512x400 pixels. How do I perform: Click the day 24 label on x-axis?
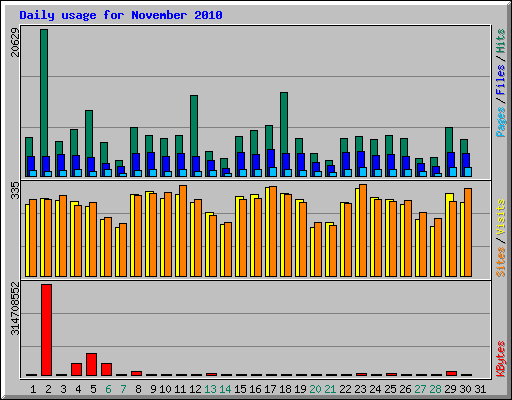click(375, 389)
